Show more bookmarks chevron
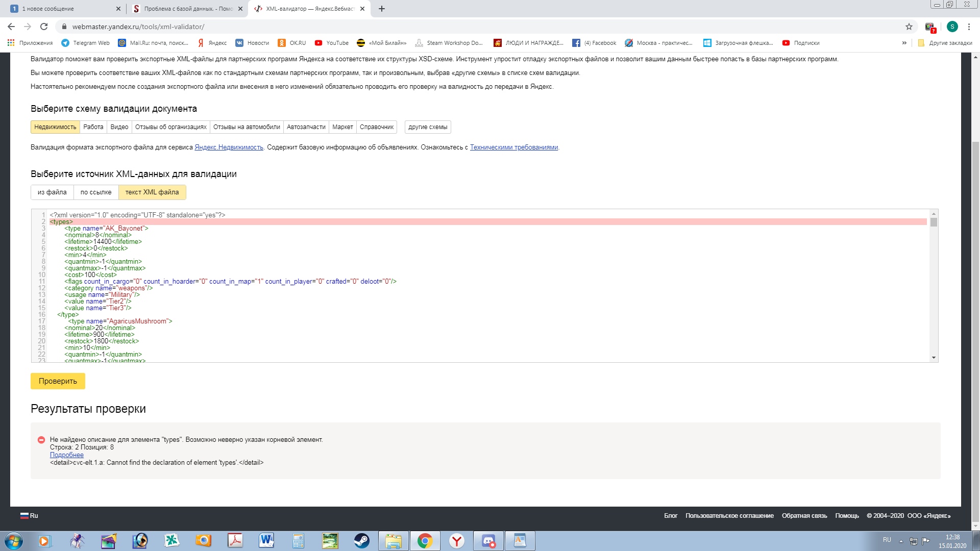 tap(904, 43)
